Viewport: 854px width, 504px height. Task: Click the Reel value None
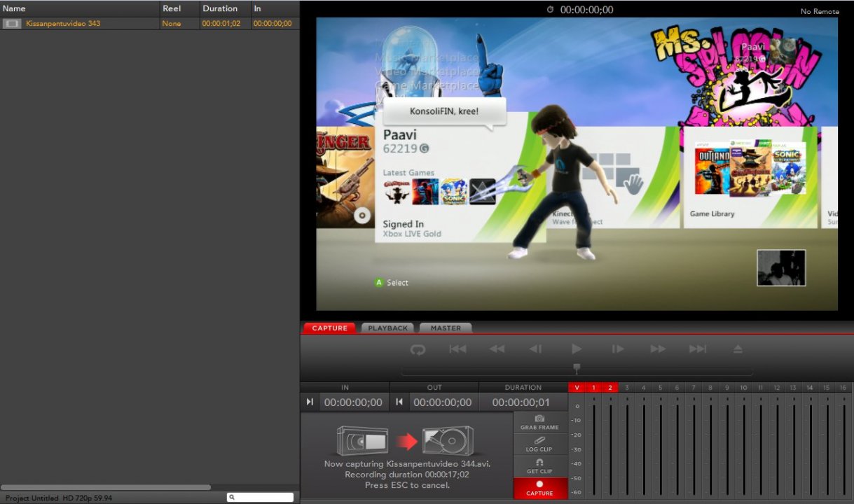(x=171, y=23)
